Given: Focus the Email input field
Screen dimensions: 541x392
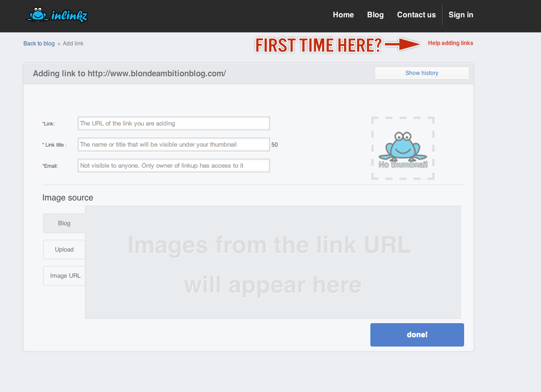Looking at the screenshot, I should 173,165.
